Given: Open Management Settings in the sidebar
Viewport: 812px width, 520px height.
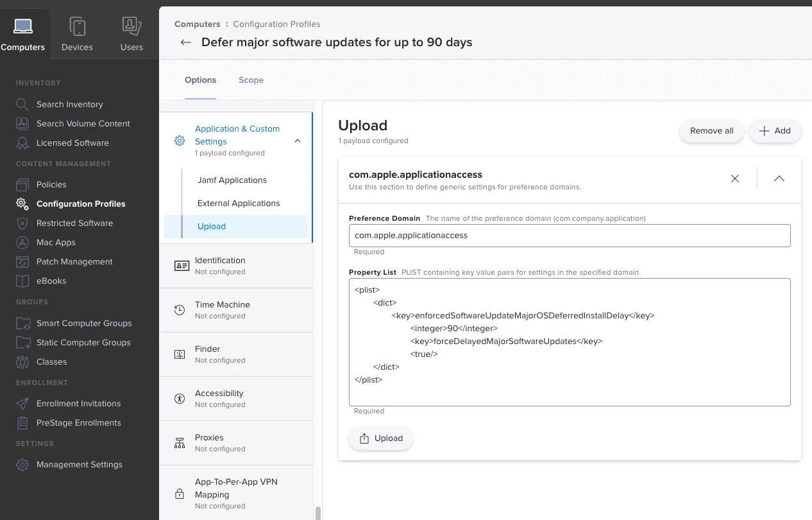Looking at the screenshot, I should pos(80,464).
